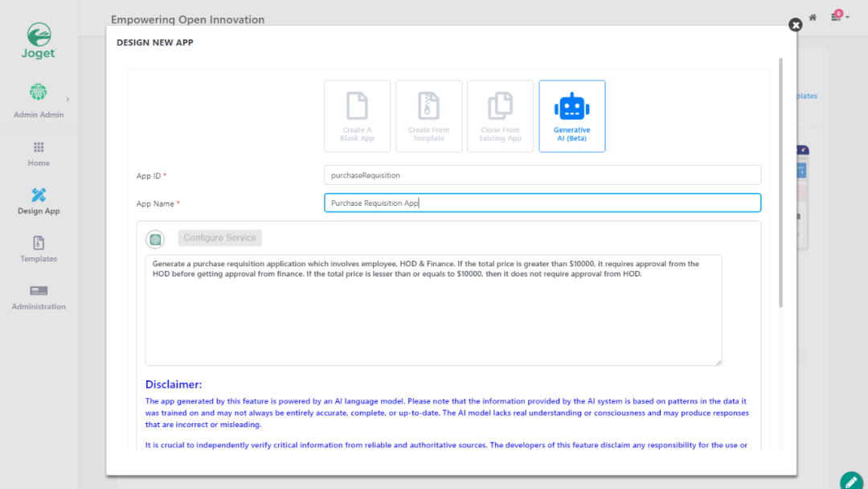
Task: Expand the Admin Admin profile chevron
Action: click(68, 100)
